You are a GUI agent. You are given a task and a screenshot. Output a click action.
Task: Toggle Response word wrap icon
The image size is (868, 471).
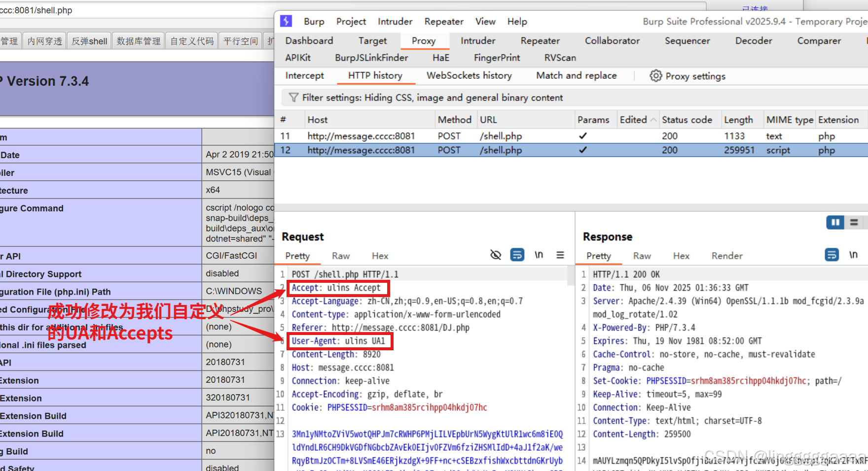click(x=832, y=255)
